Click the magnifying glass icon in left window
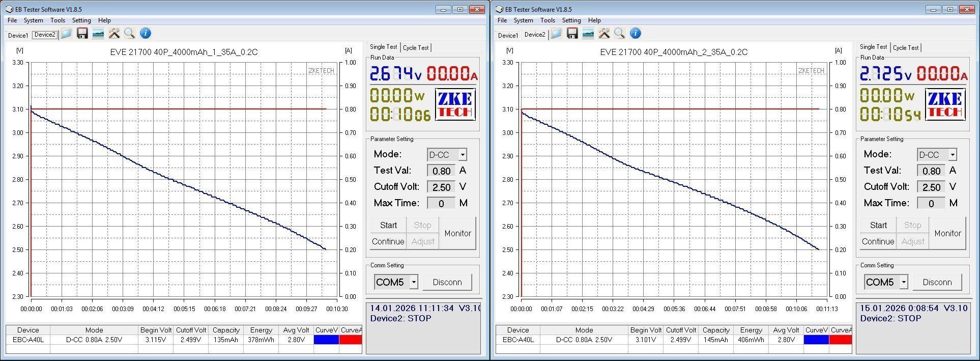 coord(130,34)
